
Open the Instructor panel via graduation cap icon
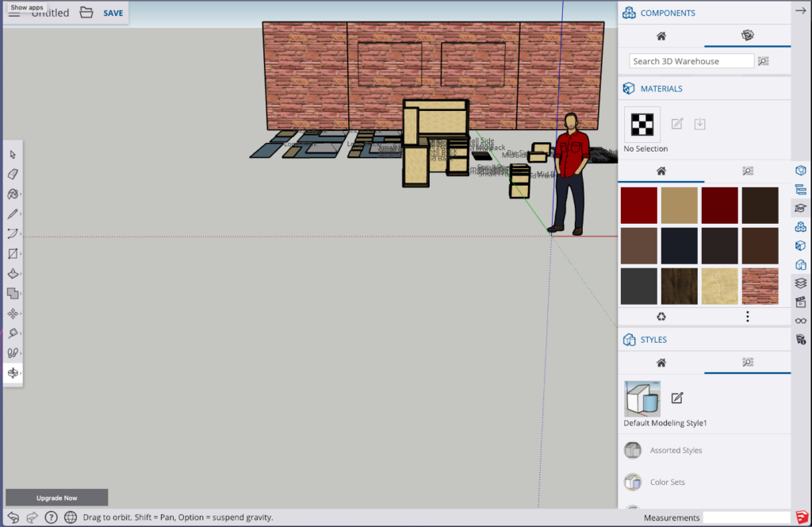point(800,206)
